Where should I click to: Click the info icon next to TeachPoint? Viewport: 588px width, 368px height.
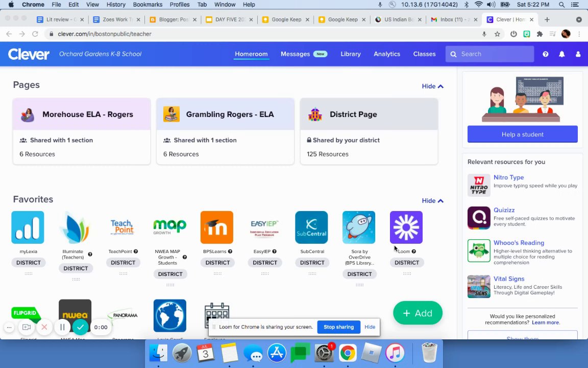click(x=136, y=251)
